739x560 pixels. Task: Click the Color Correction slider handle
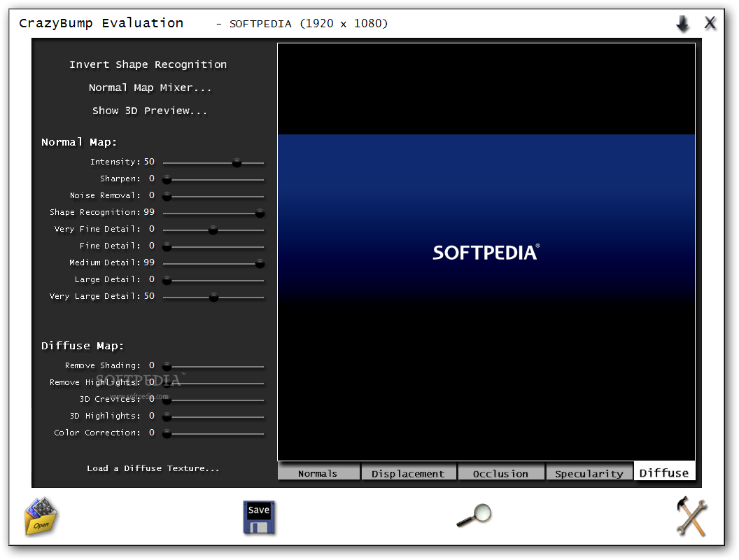(x=167, y=434)
